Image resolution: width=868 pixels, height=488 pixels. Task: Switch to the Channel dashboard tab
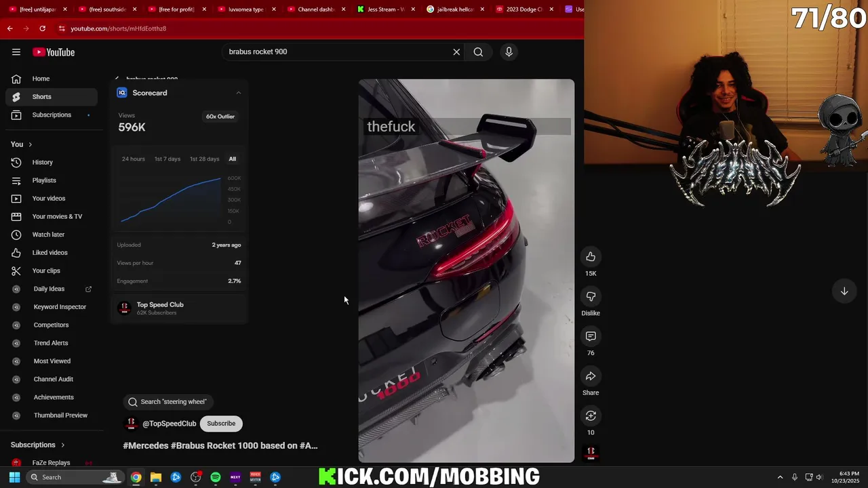(316, 9)
